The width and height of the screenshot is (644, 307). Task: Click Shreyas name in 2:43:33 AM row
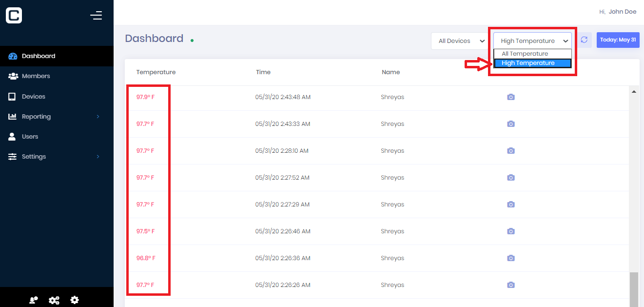point(392,124)
